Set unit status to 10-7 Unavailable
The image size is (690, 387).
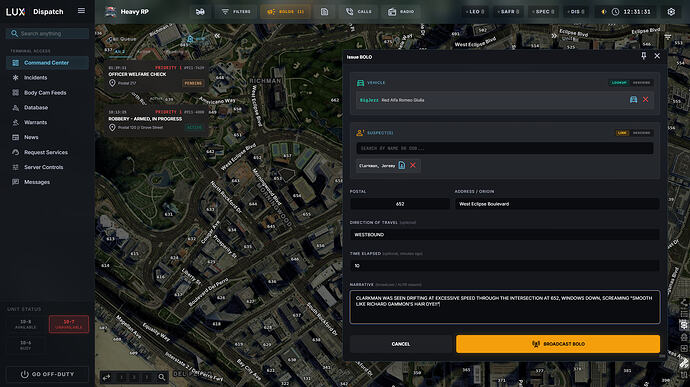69,324
